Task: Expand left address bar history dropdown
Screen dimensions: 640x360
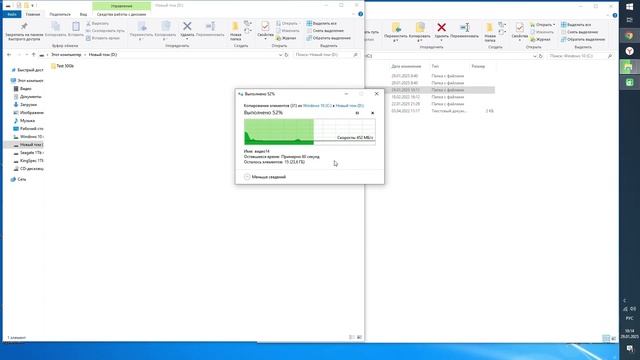Action: (280, 55)
